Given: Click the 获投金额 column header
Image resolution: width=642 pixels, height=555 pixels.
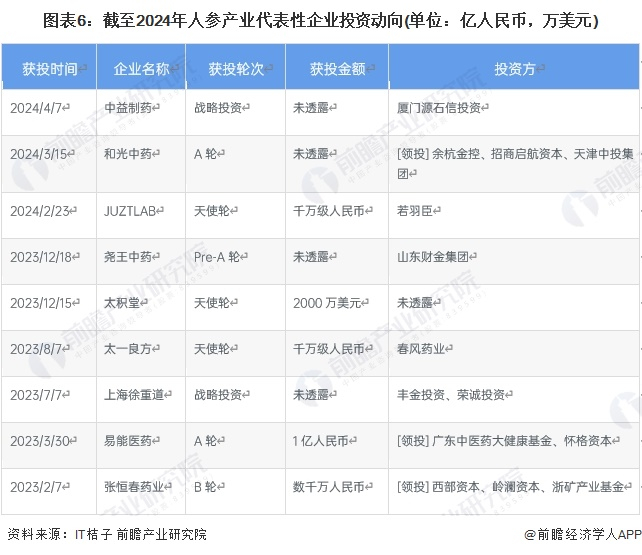Looking at the screenshot, I should [337, 67].
